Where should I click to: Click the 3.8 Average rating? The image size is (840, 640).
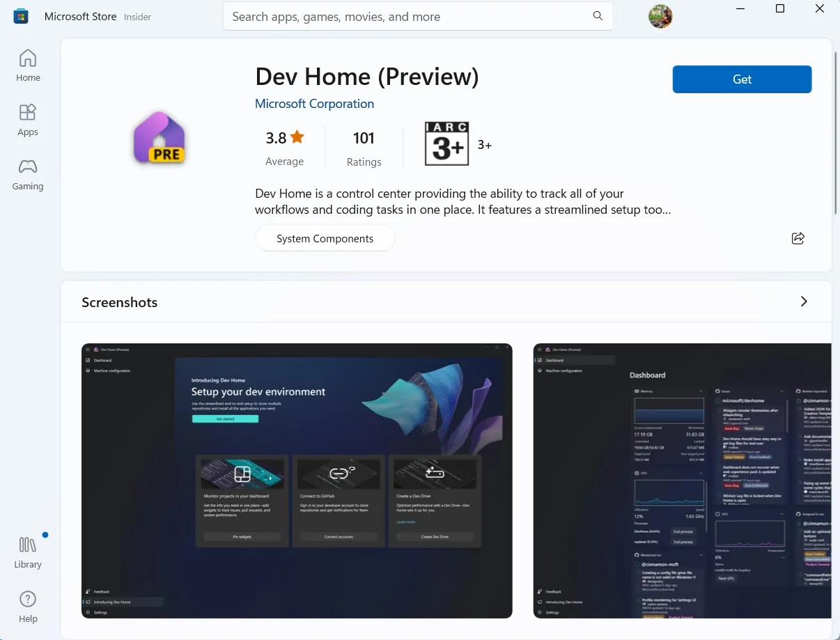[285, 148]
